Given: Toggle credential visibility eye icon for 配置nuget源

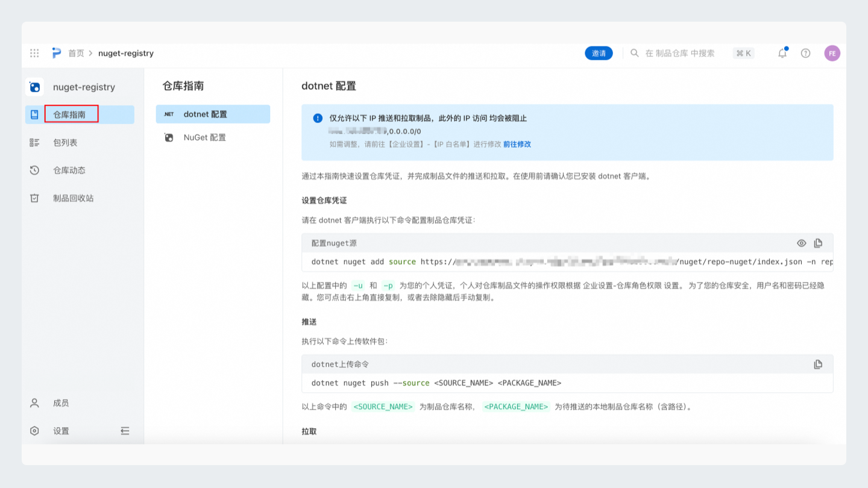Looking at the screenshot, I should click(801, 243).
